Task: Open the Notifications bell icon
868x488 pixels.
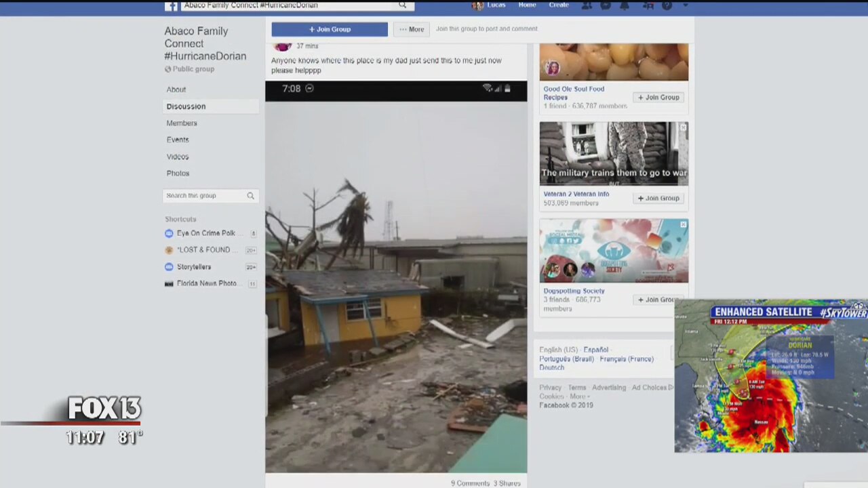Action: (625, 5)
